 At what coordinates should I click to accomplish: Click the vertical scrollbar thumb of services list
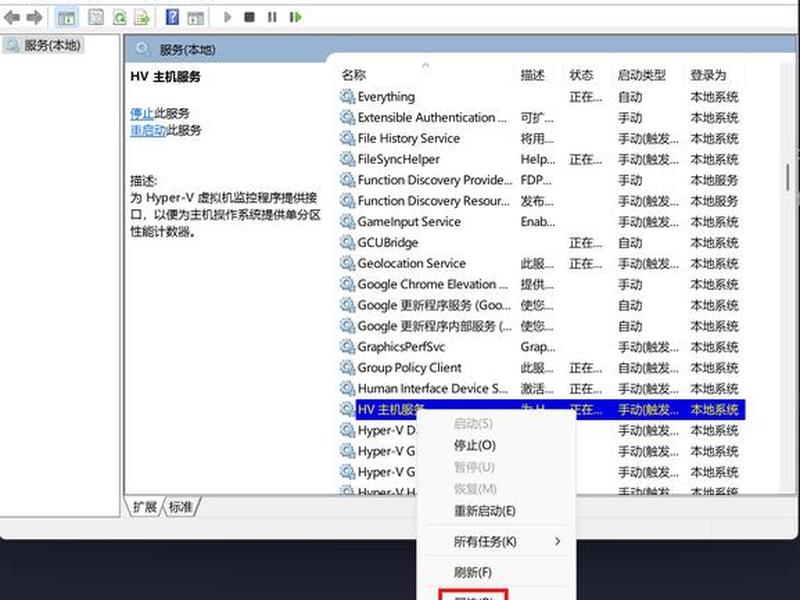[x=788, y=178]
